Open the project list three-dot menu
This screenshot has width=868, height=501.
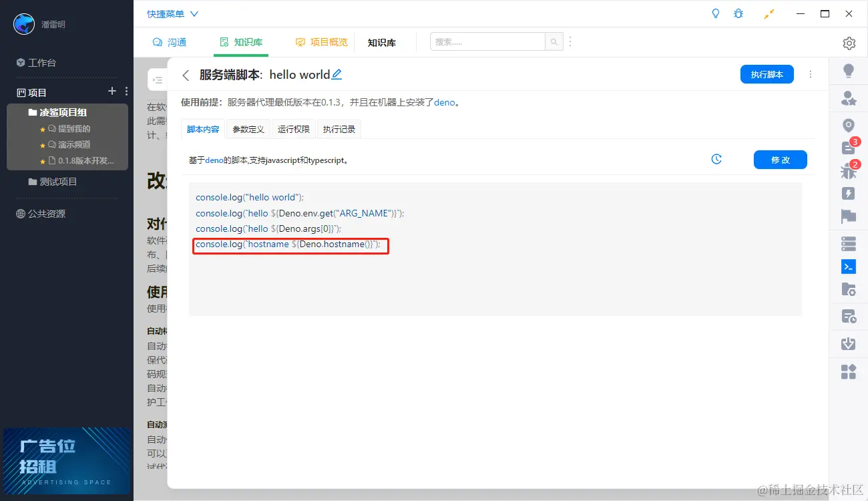point(127,92)
